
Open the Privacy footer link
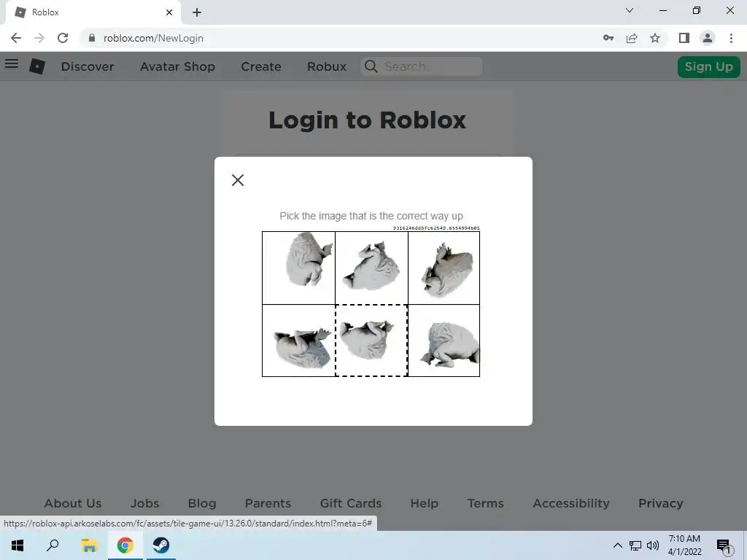point(661,503)
